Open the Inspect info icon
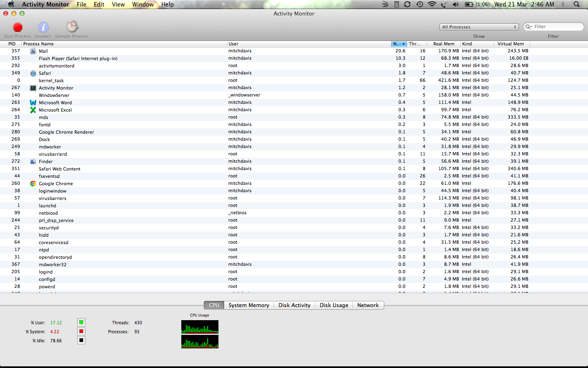Screen dimensions: 588x368 point(43,27)
